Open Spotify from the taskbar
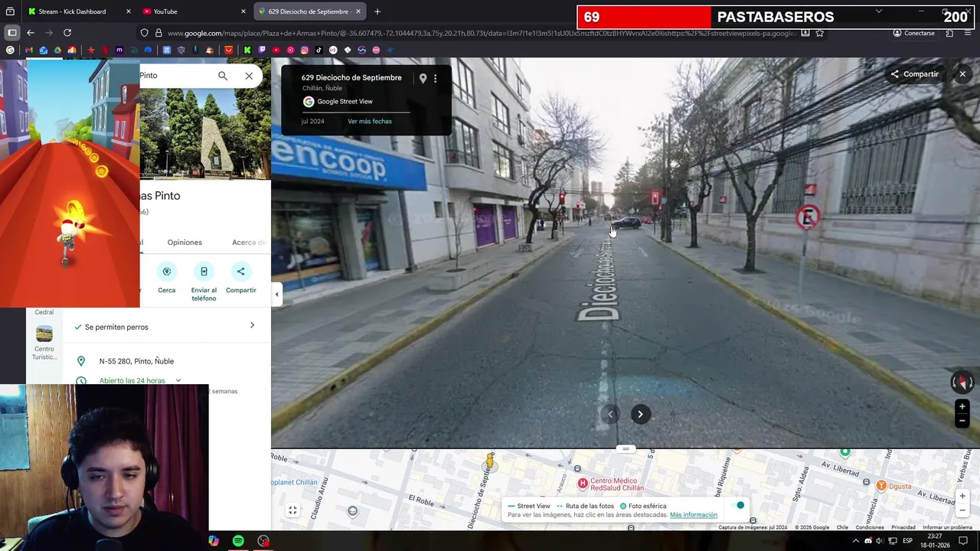The image size is (980, 551). [x=238, y=541]
